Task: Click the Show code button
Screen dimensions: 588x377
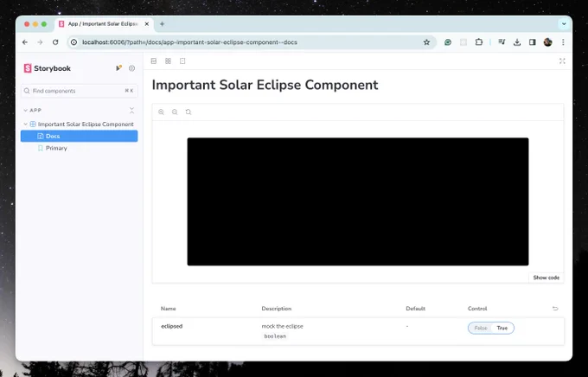Action: [546, 278]
